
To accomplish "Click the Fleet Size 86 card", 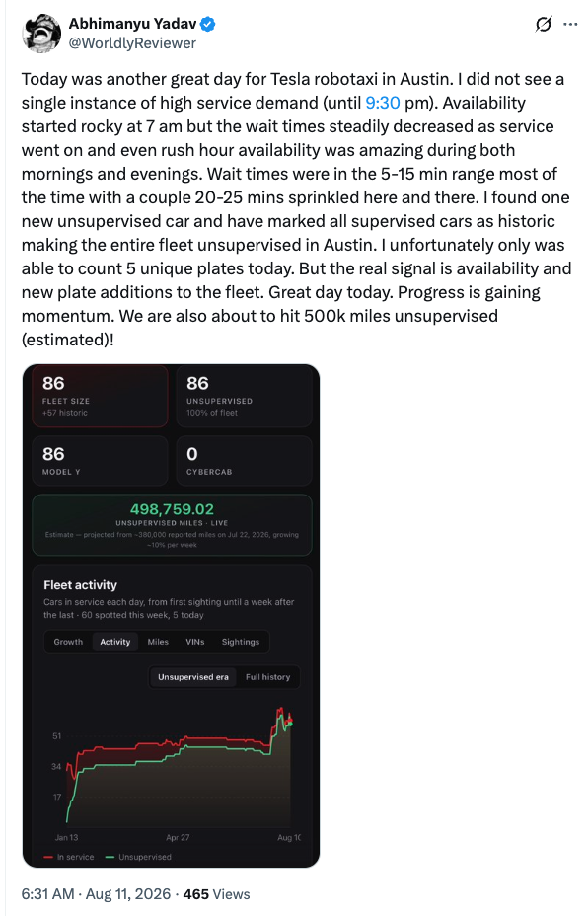I will pos(100,396).
